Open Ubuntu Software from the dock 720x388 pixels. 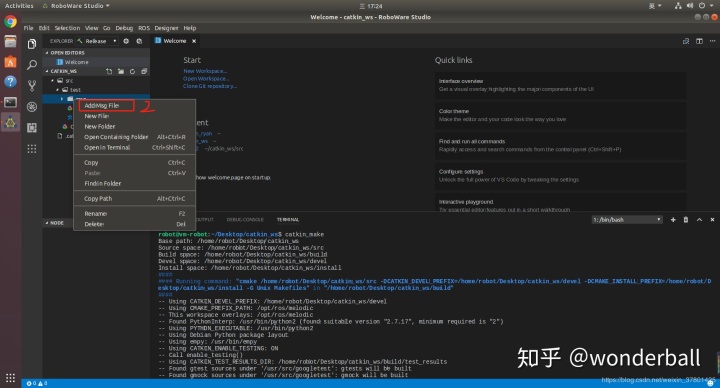click(10, 62)
